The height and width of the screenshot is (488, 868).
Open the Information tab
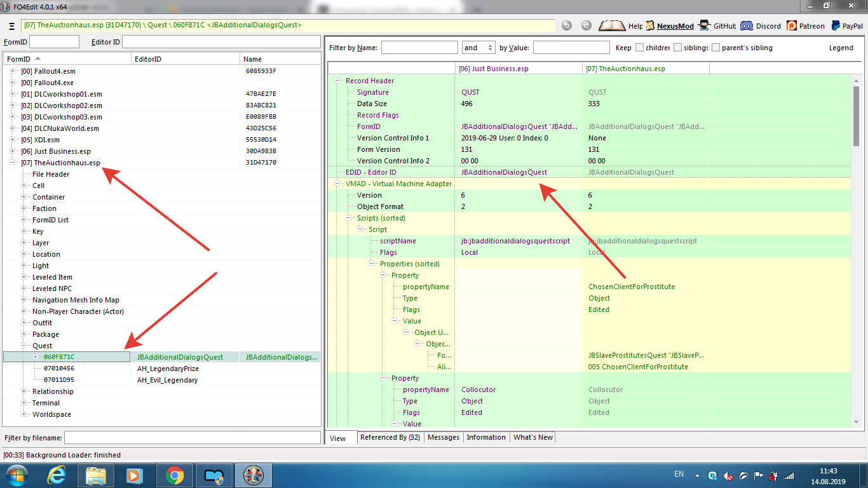(x=486, y=437)
